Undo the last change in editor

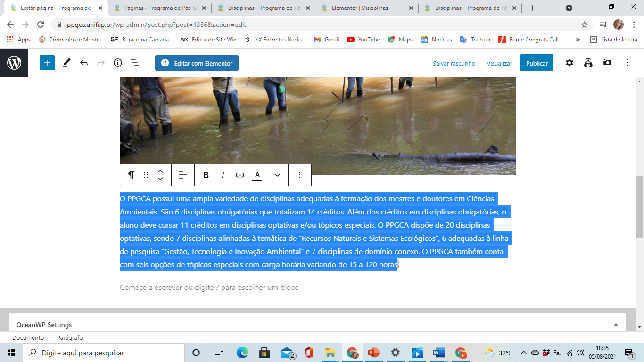pos(84,63)
